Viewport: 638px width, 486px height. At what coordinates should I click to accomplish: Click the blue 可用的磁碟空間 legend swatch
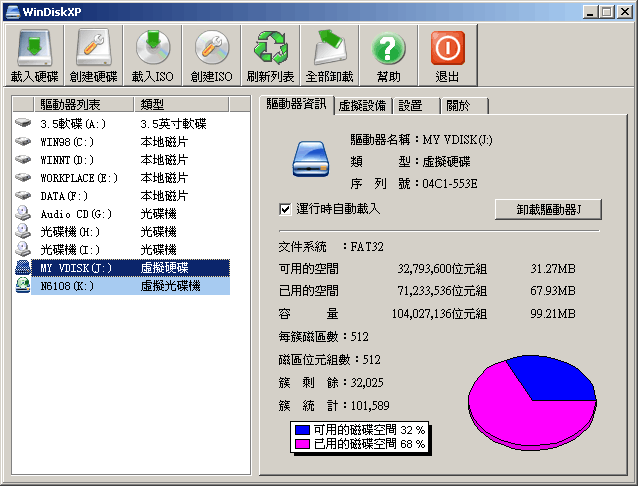(x=302, y=430)
